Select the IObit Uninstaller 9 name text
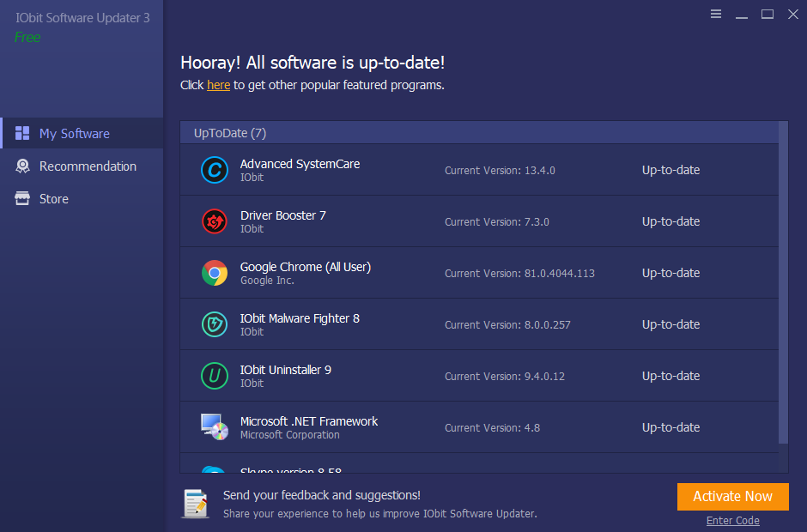The width and height of the screenshot is (807, 532). click(x=286, y=370)
